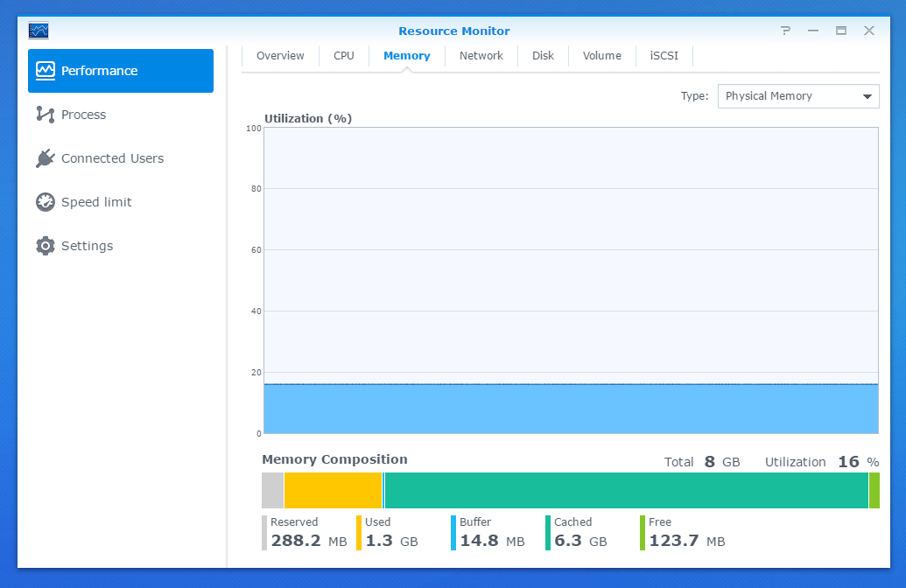Go to the Volume tab
906x588 pixels.
[x=602, y=56]
